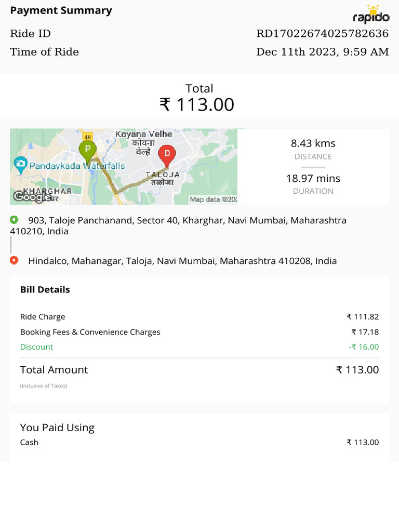
Task: Click the Kharghar pickup address text
Action: tap(178, 225)
